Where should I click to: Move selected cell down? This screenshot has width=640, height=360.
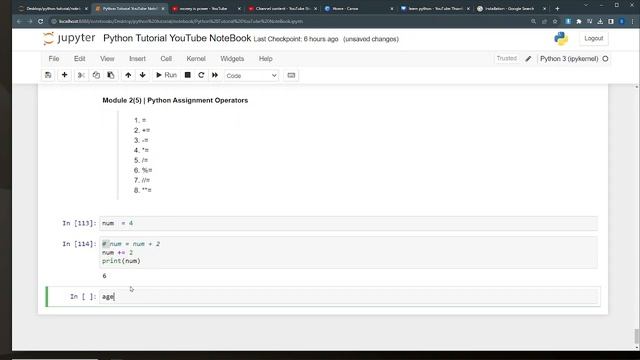tap(142, 76)
